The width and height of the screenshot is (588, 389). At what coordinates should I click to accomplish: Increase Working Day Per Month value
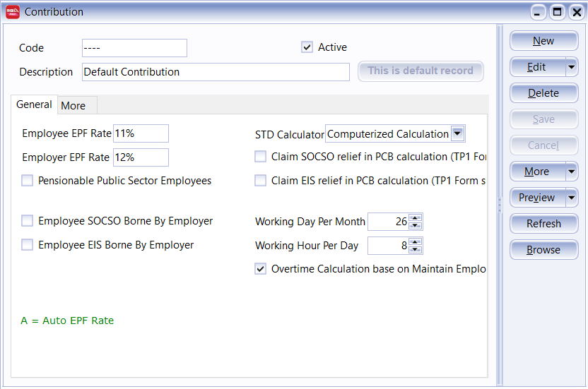click(416, 218)
